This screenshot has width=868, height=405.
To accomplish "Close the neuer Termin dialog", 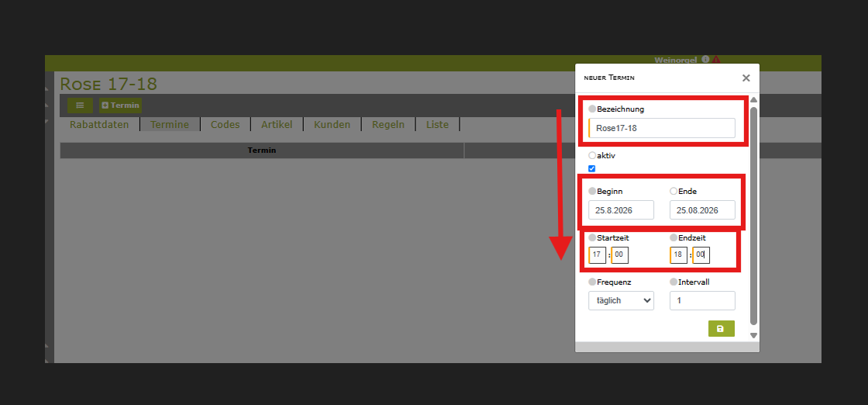I will (746, 78).
